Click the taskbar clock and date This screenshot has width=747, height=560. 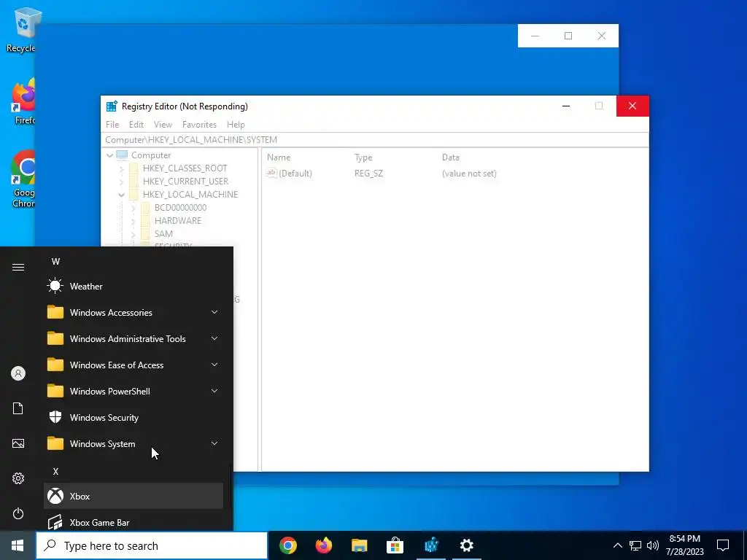[x=684, y=545]
